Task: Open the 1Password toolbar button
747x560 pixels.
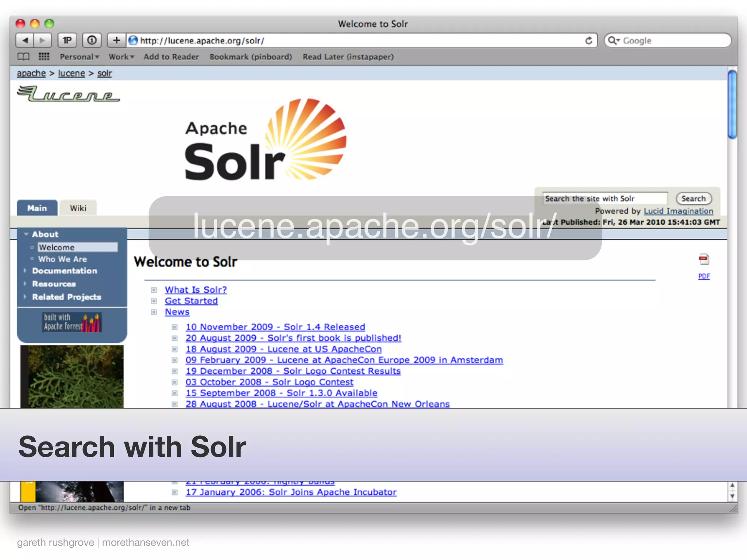Action: click(67, 40)
